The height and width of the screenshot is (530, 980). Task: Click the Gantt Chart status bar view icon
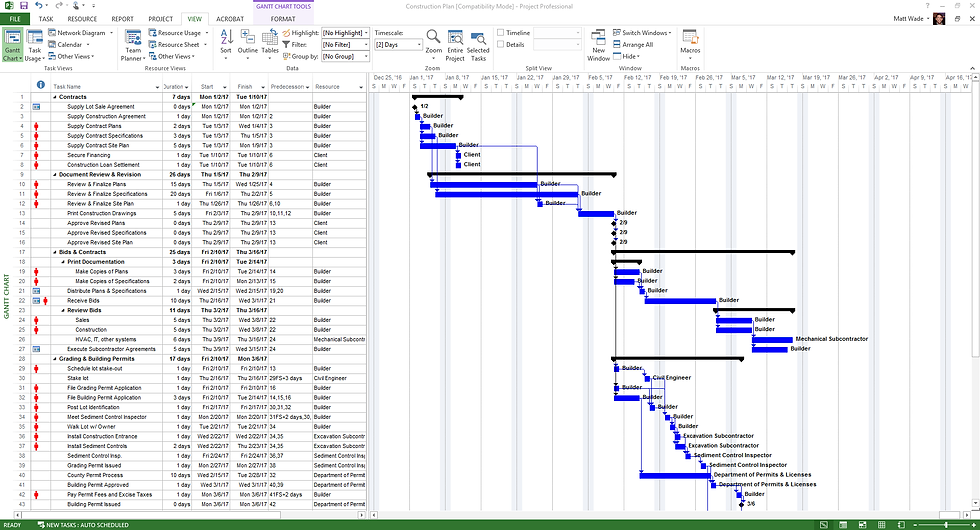824,525
